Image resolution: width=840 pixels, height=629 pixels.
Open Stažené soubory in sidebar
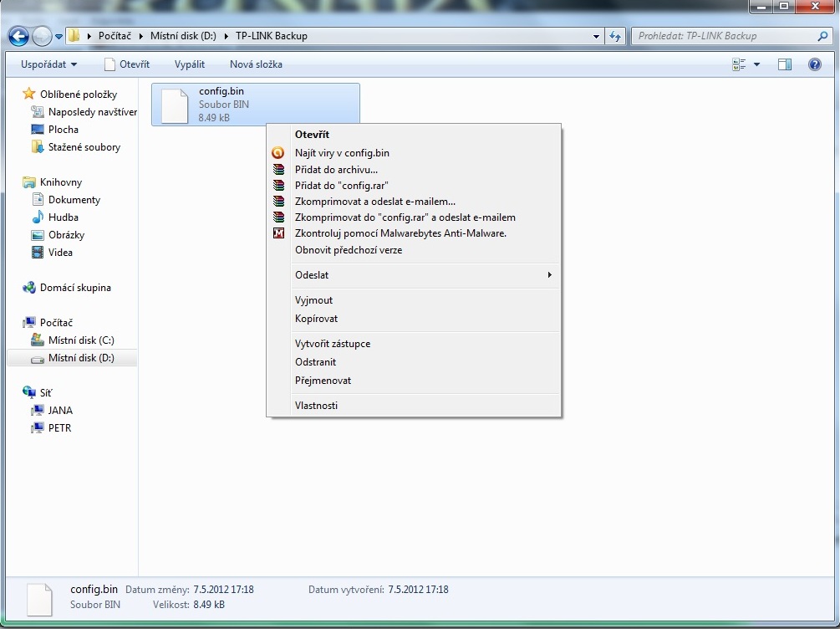click(75, 147)
